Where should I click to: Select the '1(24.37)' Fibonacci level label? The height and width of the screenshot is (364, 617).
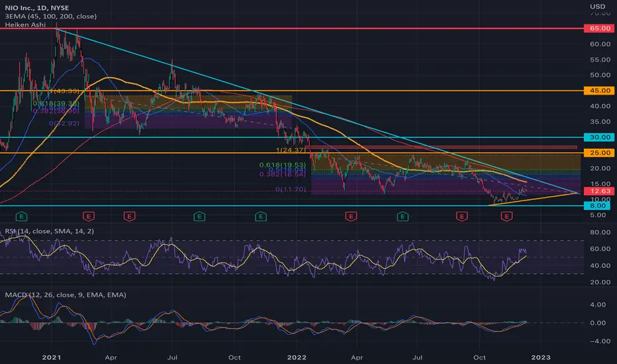[291, 150]
